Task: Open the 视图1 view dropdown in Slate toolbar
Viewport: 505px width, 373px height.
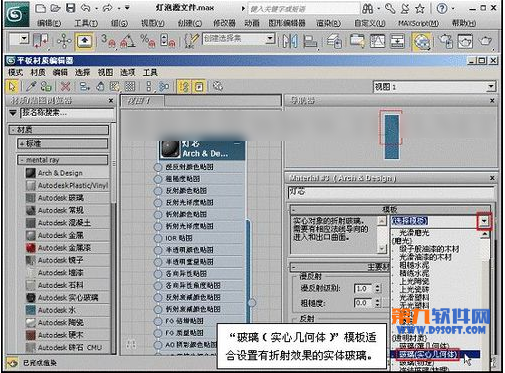Action: (491, 87)
